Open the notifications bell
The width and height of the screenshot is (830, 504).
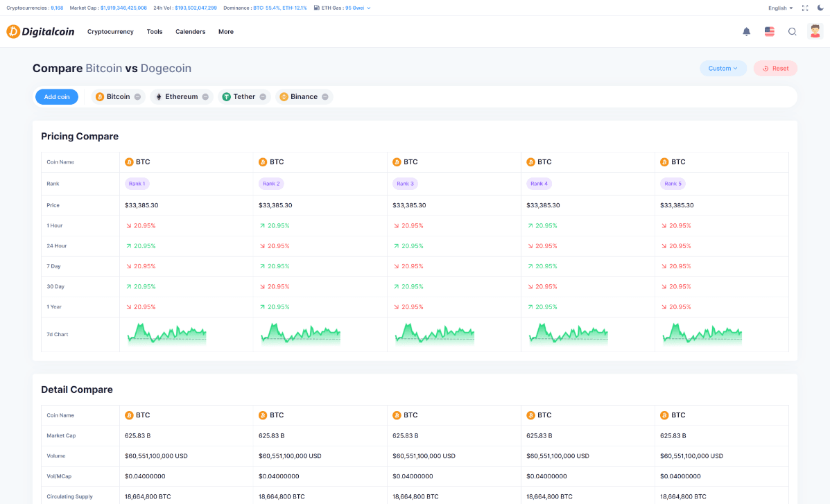[x=746, y=32]
